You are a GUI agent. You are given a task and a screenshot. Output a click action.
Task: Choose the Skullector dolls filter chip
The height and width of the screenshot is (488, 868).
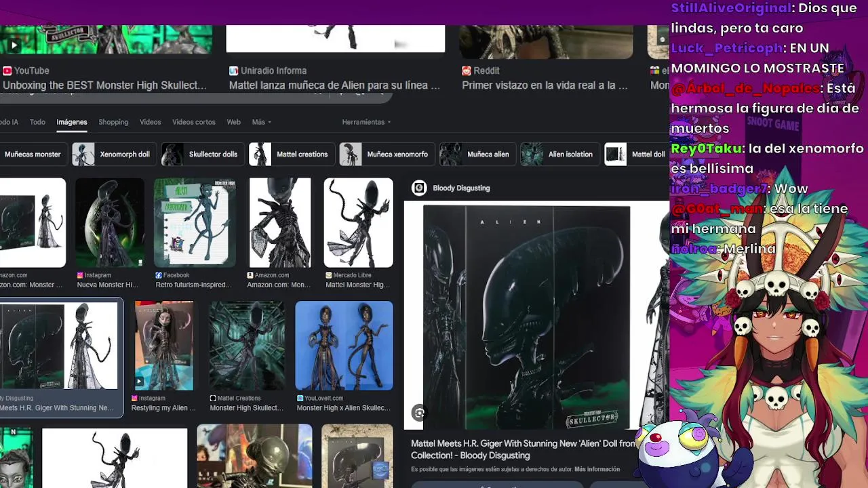pos(201,155)
